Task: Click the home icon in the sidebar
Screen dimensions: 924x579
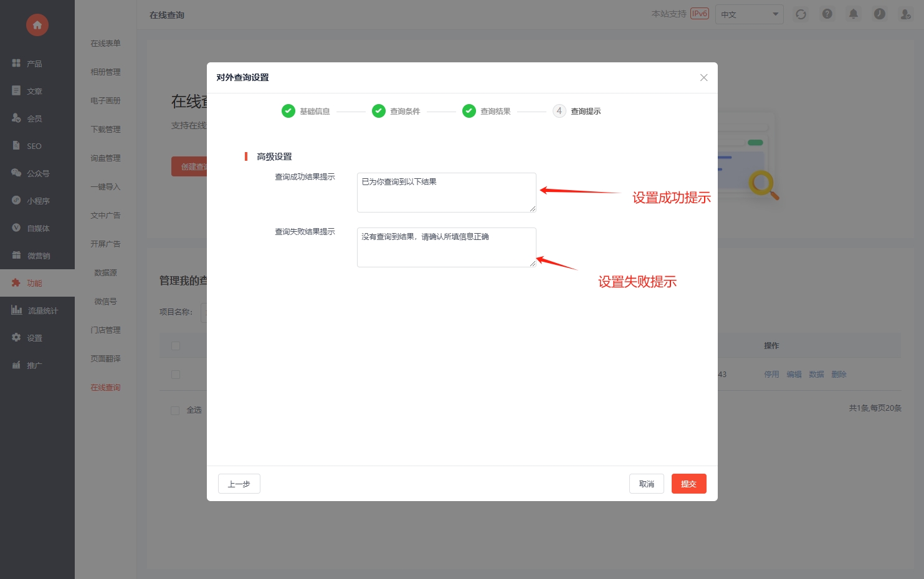Action: click(x=37, y=25)
